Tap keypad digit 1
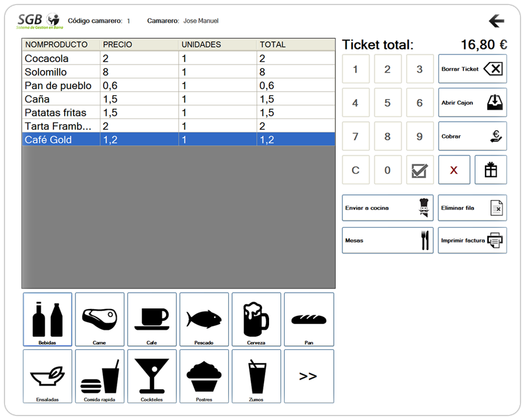Image resolution: width=525 pixels, height=420 pixels. pos(356,69)
